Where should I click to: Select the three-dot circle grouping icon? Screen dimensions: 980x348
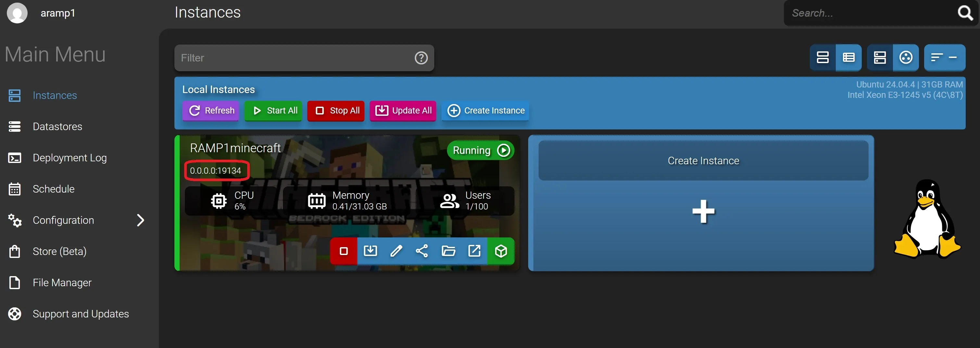(906, 58)
